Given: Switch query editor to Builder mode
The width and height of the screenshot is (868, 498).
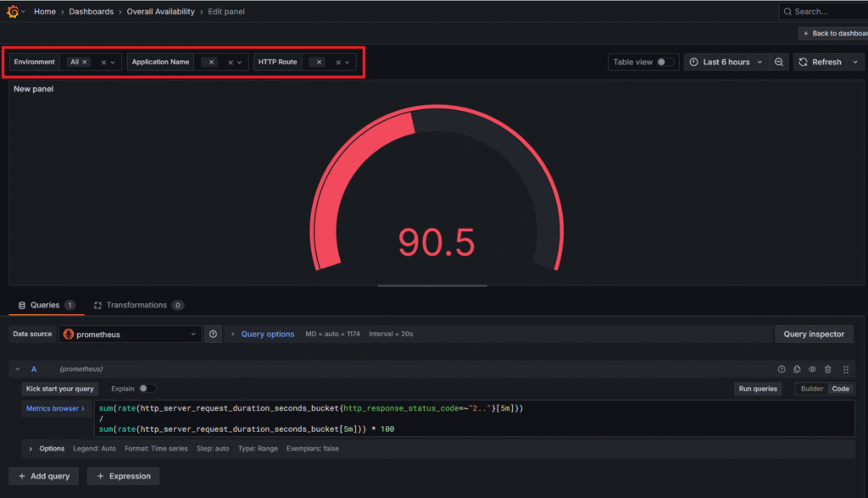Looking at the screenshot, I should click(811, 389).
